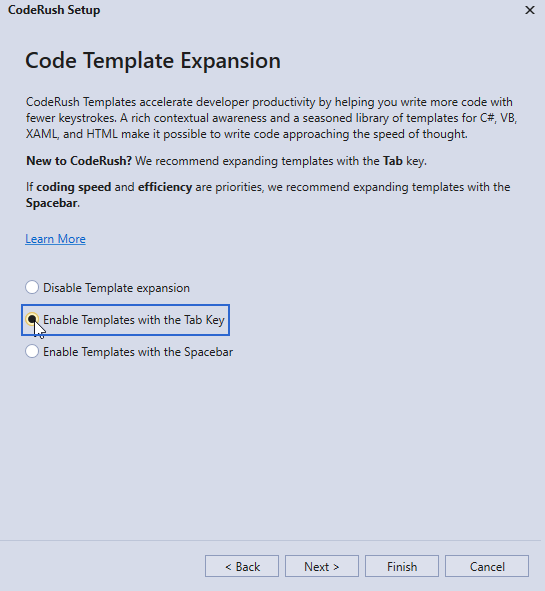The height and width of the screenshot is (591, 545).
Task: Click 'Enable Templates with the Spacebar' label
Action: (x=138, y=352)
